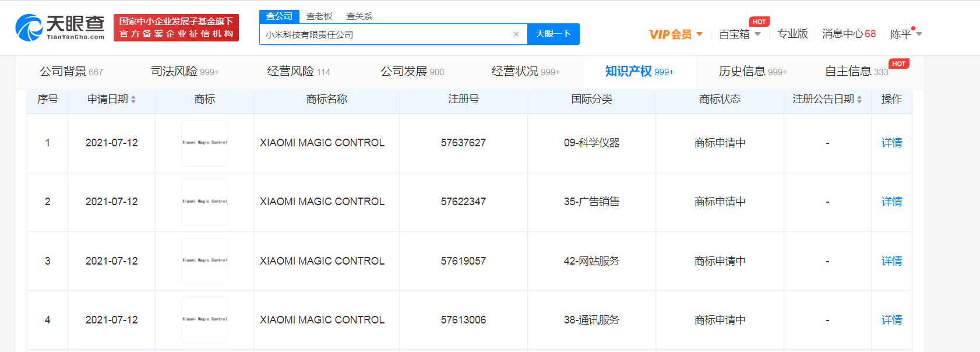
Task: Expand the 陈平 user account menu
Action: [x=906, y=34]
